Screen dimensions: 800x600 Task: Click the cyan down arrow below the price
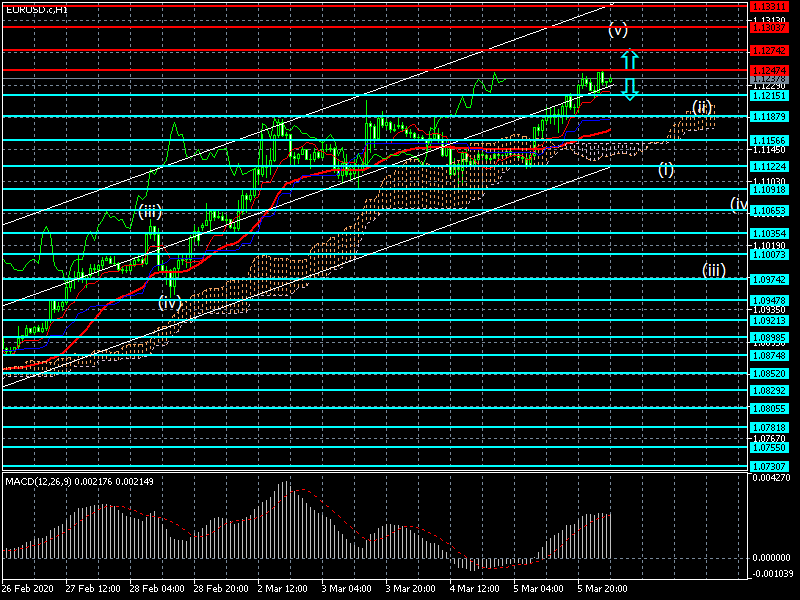click(x=630, y=89)
